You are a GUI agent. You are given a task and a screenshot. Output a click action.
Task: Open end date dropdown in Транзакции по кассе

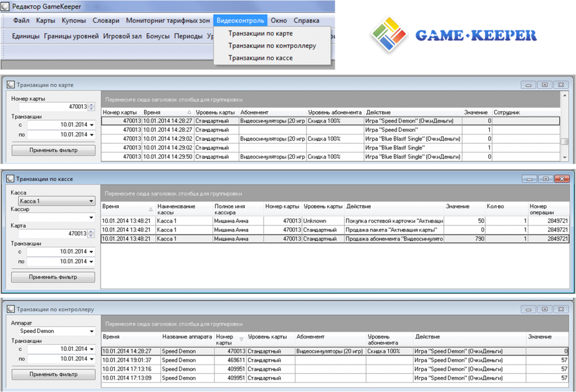pos(92,262)
